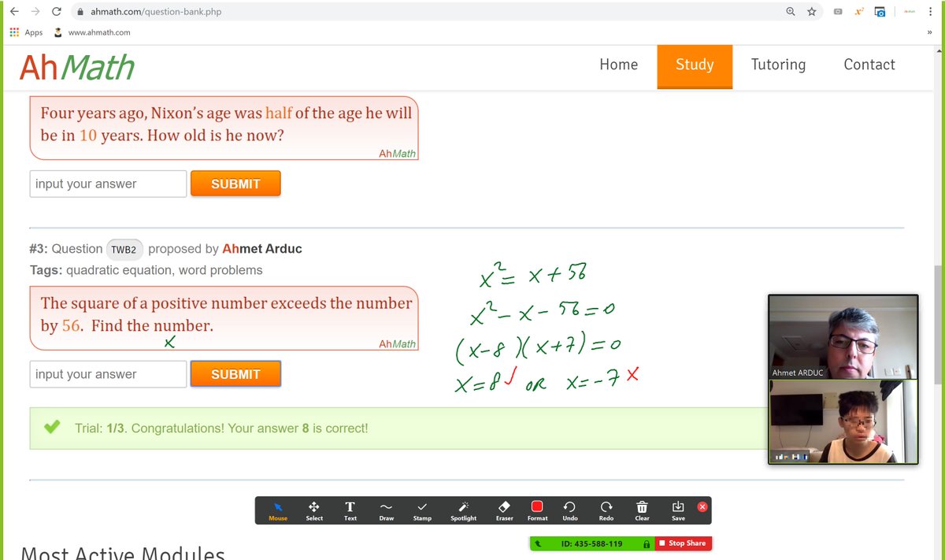
Task: Open the Apps bookmarks shortcut
Action: pyautogui.click(x=26, y=32)
